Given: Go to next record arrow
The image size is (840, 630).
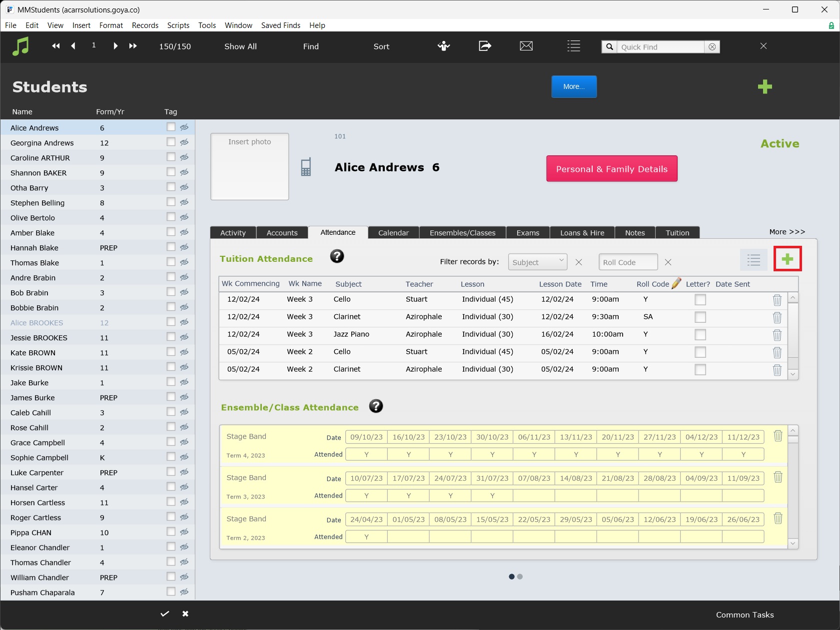Looking at the screenshot, I should pos(115,46).
